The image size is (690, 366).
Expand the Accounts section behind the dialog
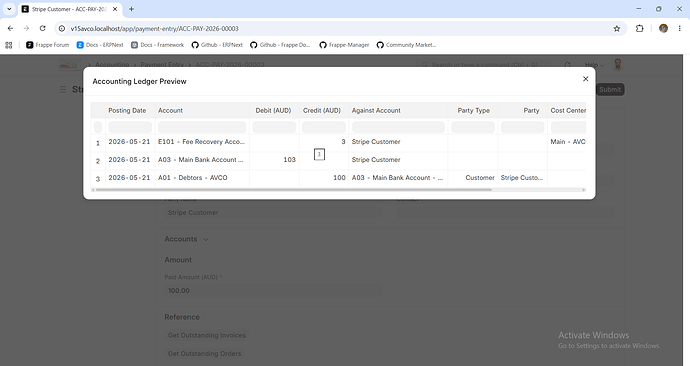point(186,239)
